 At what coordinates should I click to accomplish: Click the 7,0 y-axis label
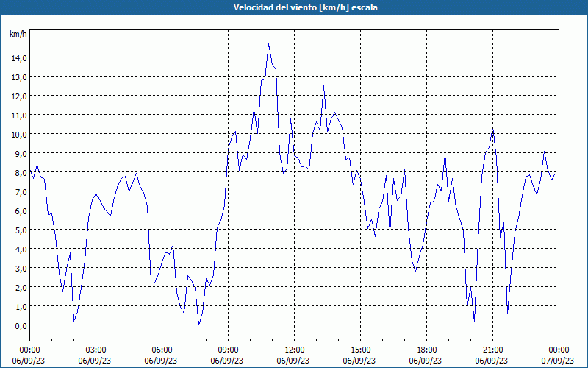21,192
